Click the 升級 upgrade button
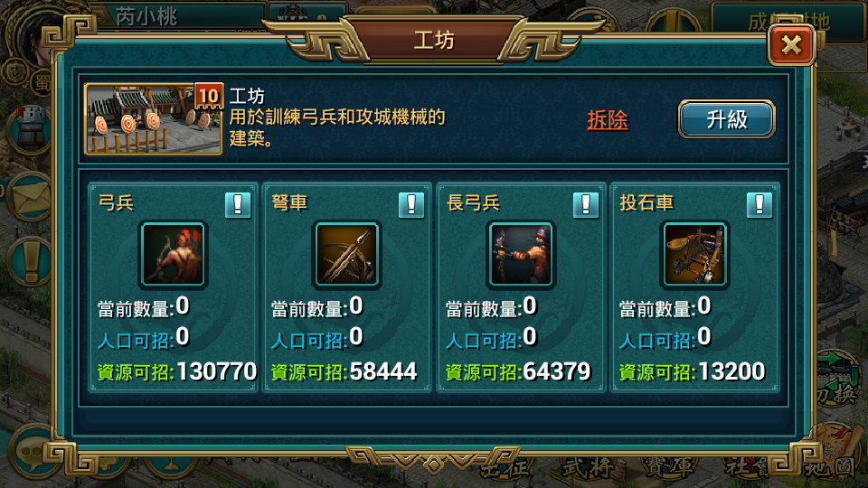The height and width of the screenshot is (488, 868). 727,119
